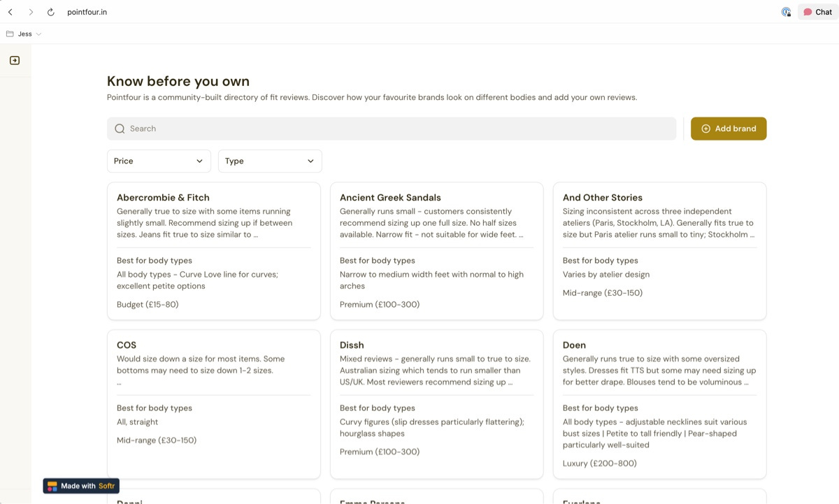Open the Chat panel button
The height and width of the screenshot is (504, 839).
(x=818, y=12)
